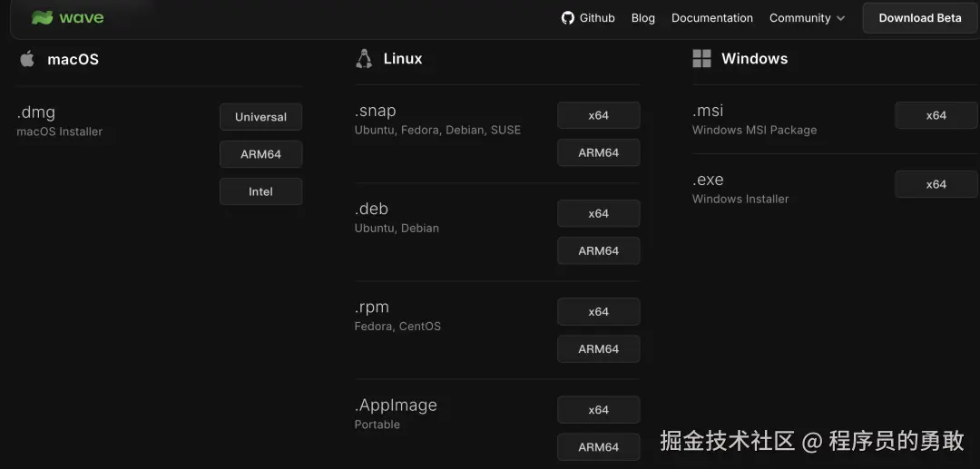Click the .dmg label
This screenshot has width=980, height=469.
(x=36, y=113)
